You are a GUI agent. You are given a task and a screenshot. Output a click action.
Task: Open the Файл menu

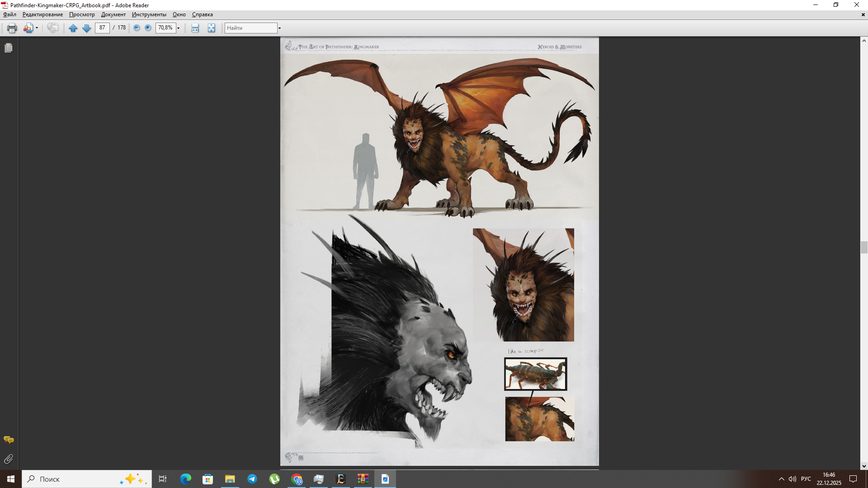9,14
